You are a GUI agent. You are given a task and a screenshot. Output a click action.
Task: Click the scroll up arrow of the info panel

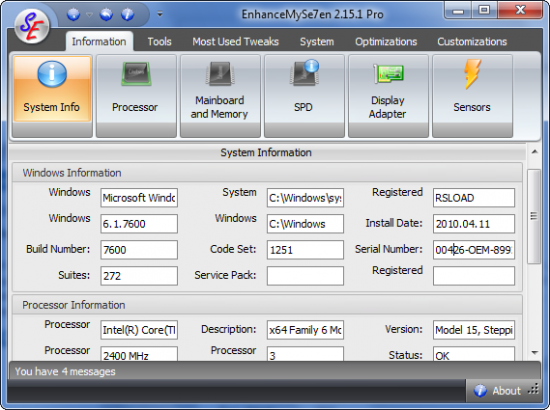click(534, 152)
